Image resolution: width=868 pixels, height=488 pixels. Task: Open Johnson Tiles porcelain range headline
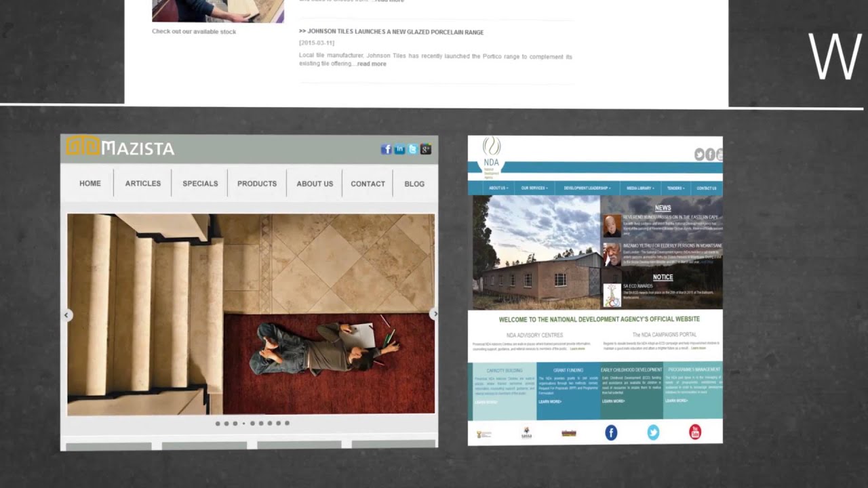(391, 32)
